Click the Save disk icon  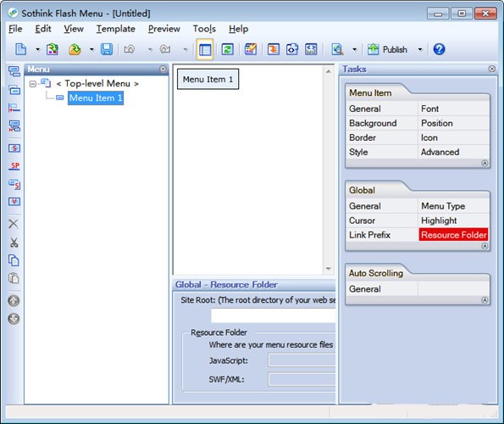tap(107, 49)
